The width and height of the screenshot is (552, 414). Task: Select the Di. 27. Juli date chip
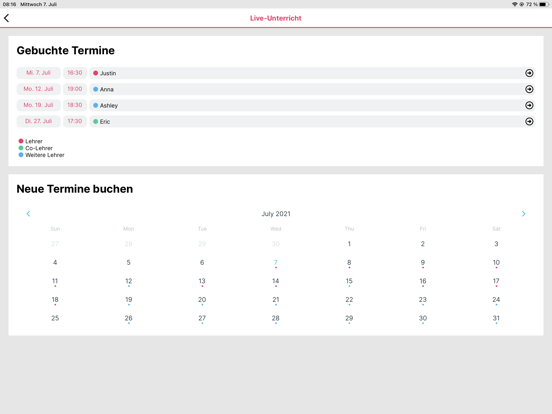[38, 121]
